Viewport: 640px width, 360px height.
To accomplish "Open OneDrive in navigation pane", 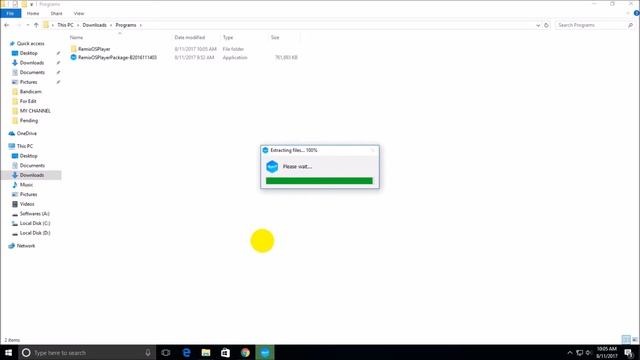I will (x=27, y=133).
